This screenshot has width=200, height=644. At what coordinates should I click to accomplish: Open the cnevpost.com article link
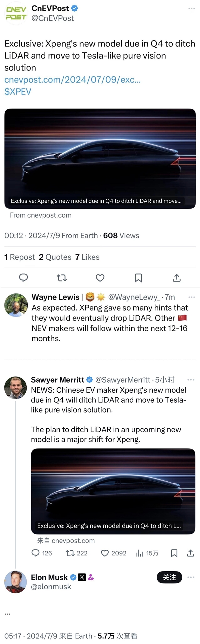tap(72, 80)
